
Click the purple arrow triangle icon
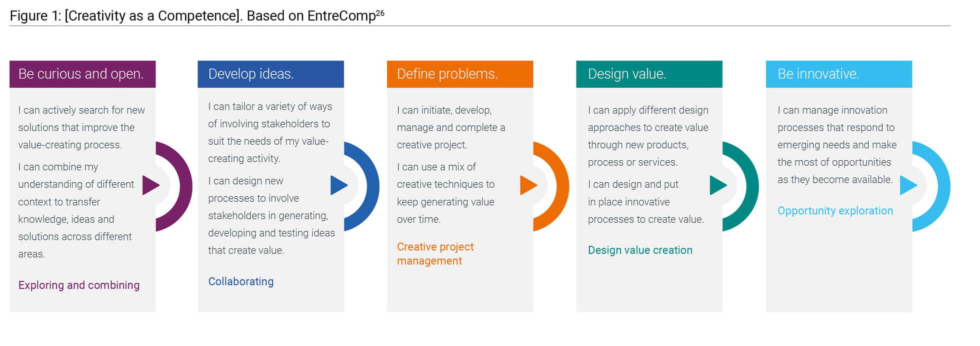[149, 185]
